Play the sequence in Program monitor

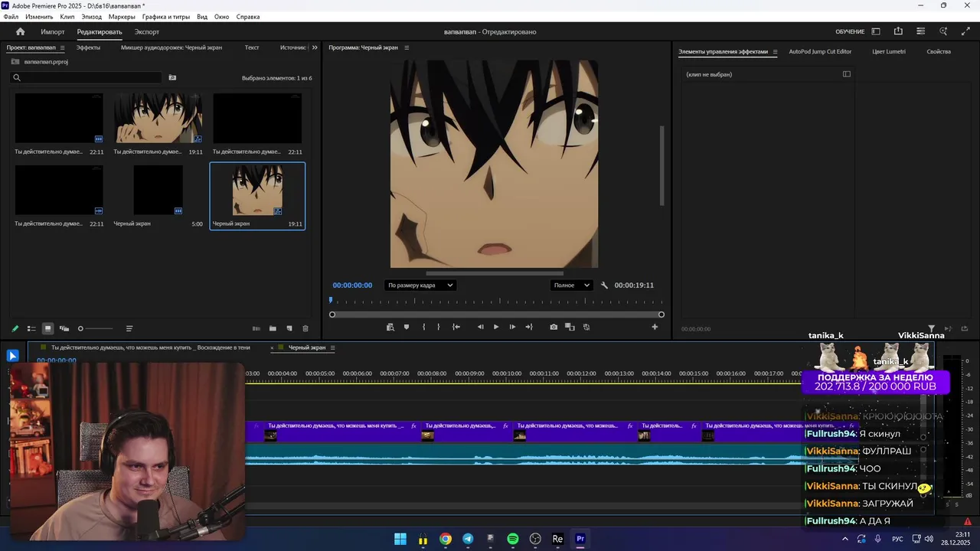496,327
